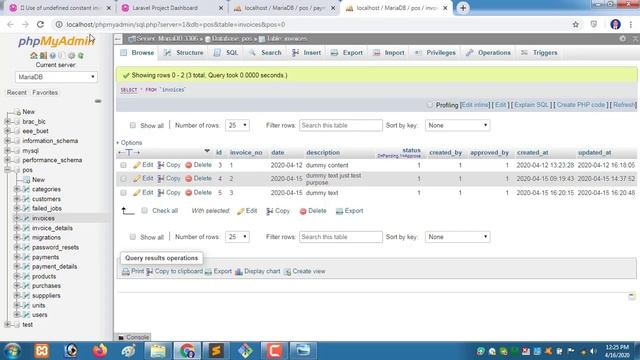Sort by invoice_no column header
Viewport: 640px width, 360px height.
(246, 152)
